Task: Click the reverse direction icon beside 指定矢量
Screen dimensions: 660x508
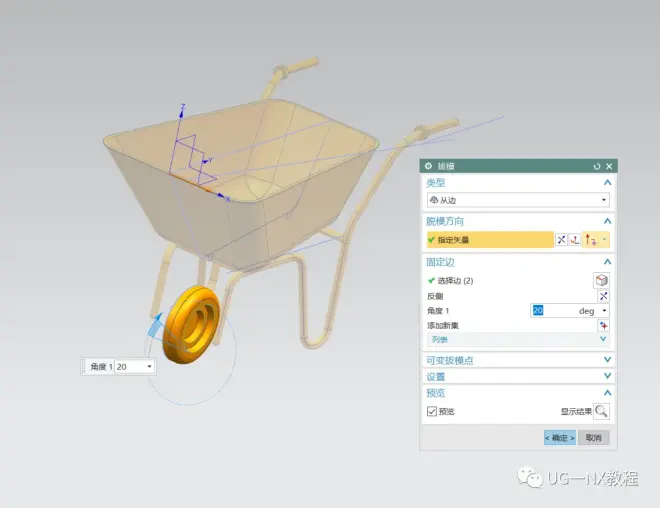Action: tap(561, 240)
